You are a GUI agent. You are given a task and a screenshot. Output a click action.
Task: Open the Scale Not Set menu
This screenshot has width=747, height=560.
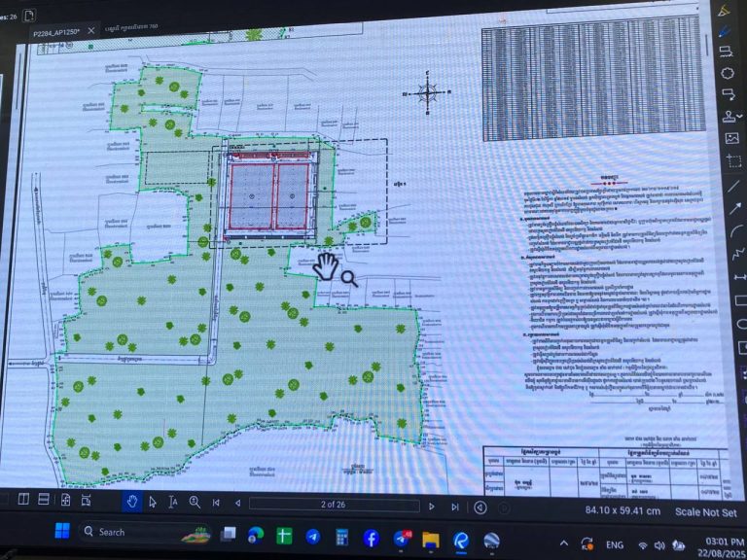705,511
